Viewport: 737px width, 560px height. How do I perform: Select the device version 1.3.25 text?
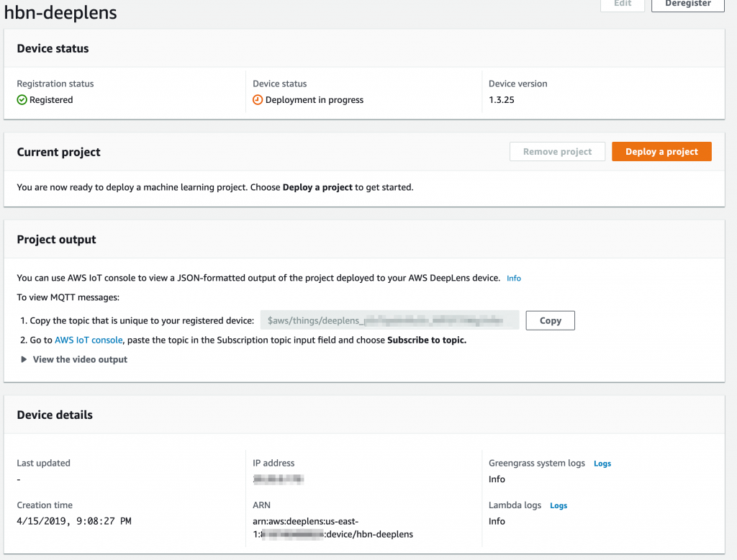pyautogui.click(x=502, y=99)
